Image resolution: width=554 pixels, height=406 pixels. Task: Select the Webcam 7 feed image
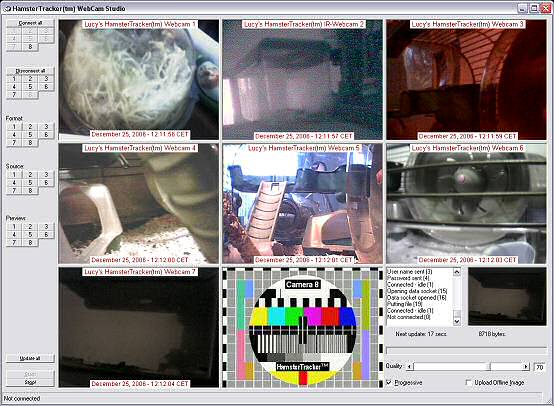coord(139,327)
